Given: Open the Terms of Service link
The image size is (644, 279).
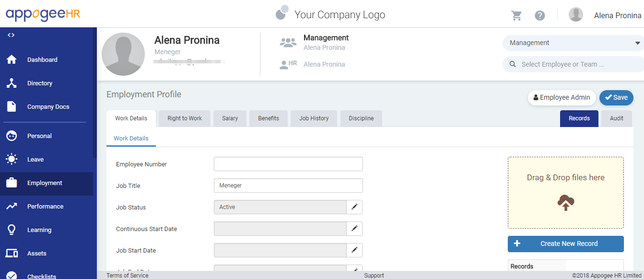Looking at the screenshot, I should (128, 276).
